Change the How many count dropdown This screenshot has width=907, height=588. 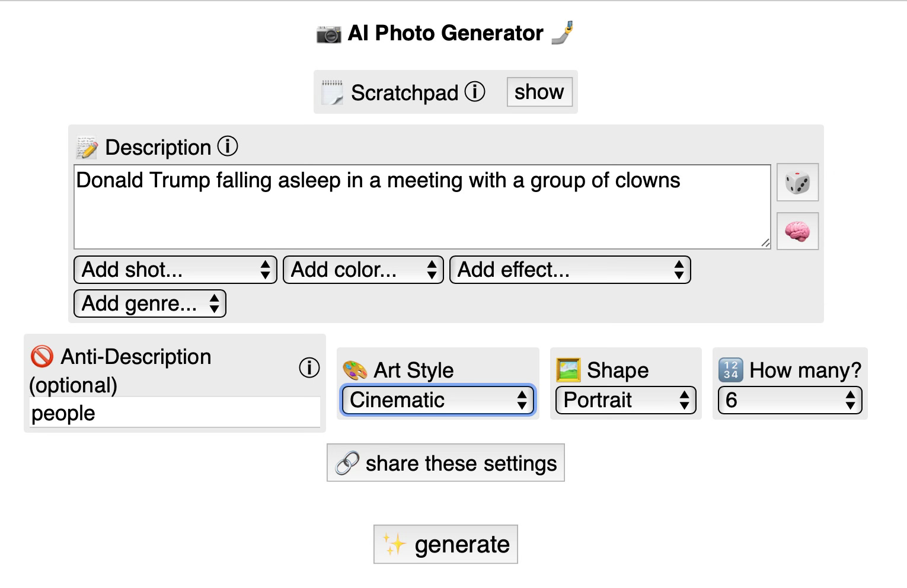[789, 400]
